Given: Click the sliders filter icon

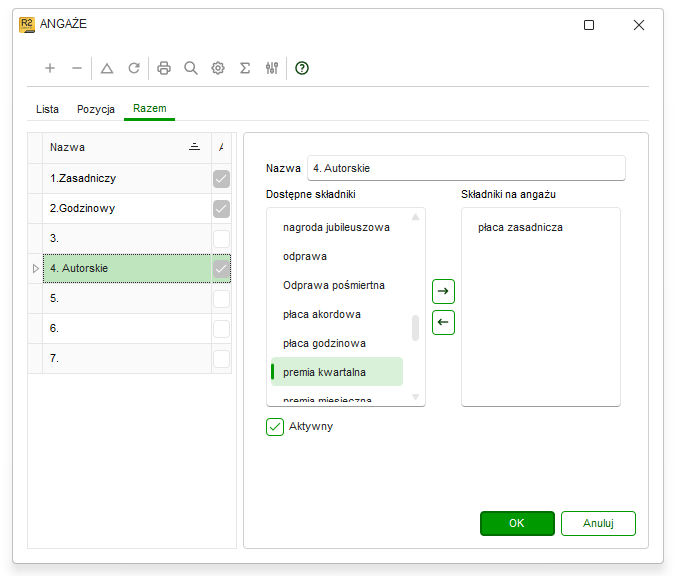Looking at the screenshot, I should pos(272,68).
